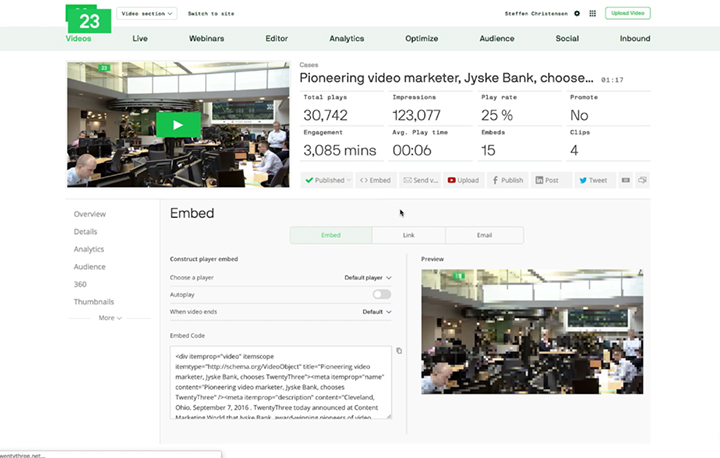Click the Pioneering video marketer title
Image resolution: width=720 pixels, height=458 pixels.
446,78
